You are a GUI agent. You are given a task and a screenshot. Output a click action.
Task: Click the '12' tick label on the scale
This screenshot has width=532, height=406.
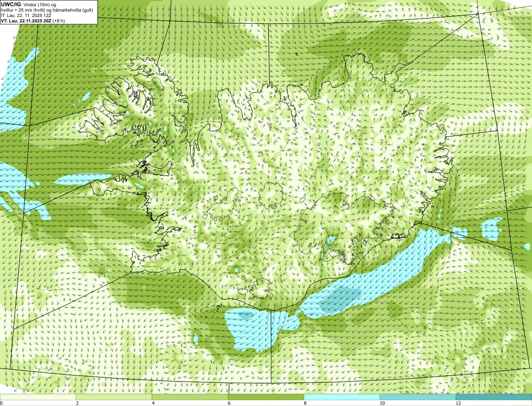[x=458, y=403]
